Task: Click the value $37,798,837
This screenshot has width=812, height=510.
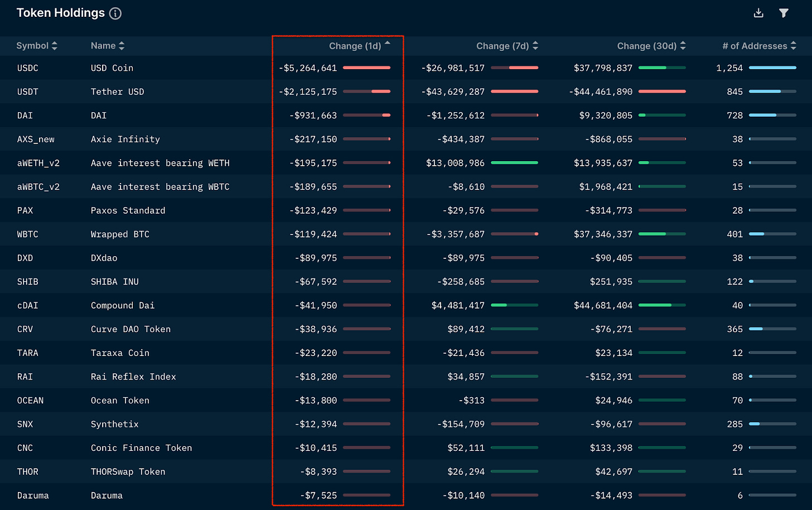Action: (603, 68)
